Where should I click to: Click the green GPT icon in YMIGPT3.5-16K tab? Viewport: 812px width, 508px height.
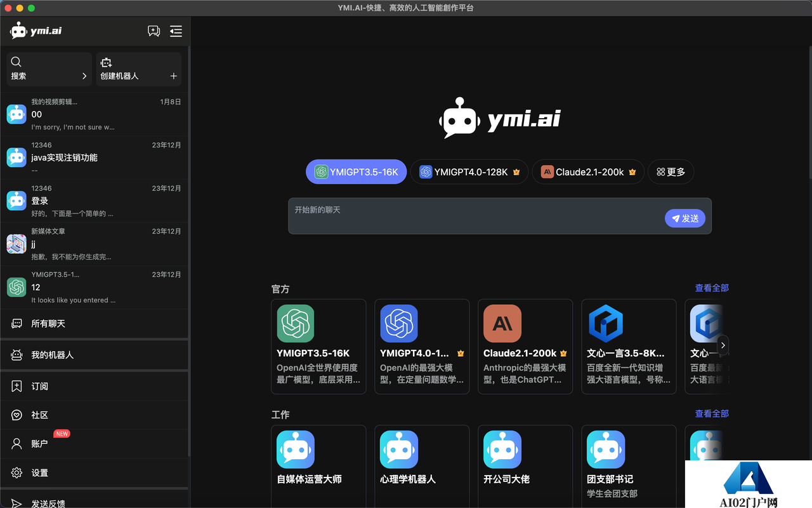(x=322, y=172)
